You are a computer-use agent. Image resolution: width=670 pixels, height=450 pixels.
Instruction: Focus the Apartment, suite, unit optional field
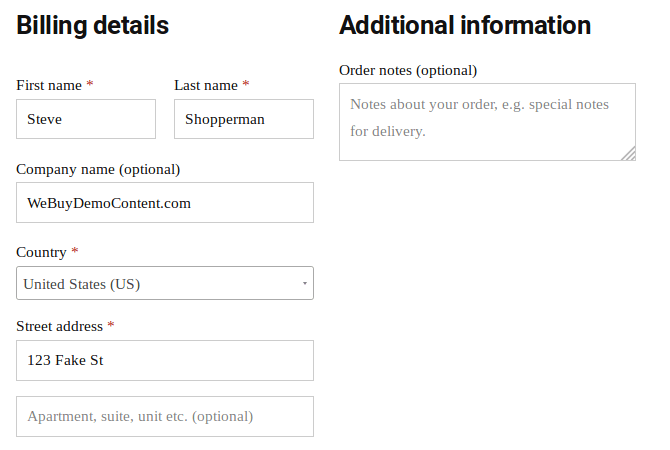165,417
